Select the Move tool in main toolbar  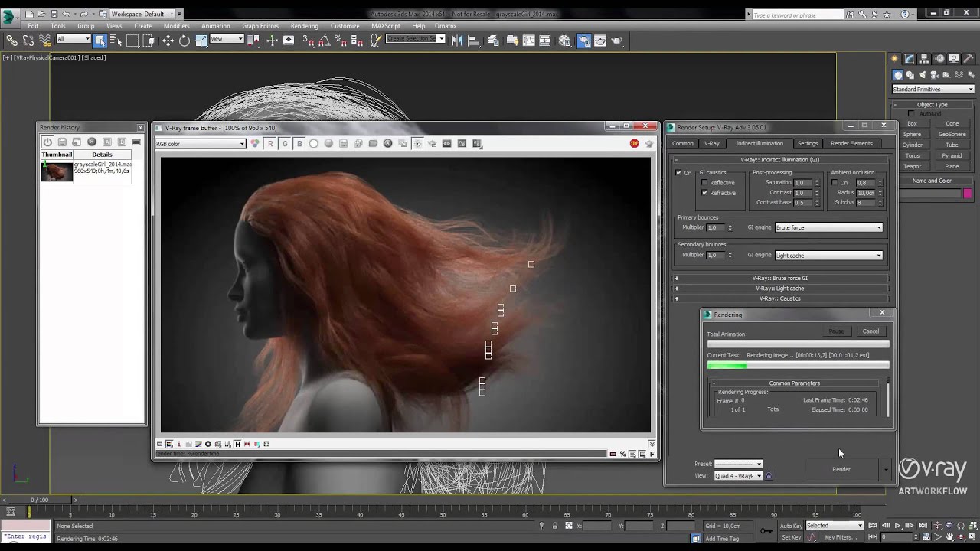168,41
